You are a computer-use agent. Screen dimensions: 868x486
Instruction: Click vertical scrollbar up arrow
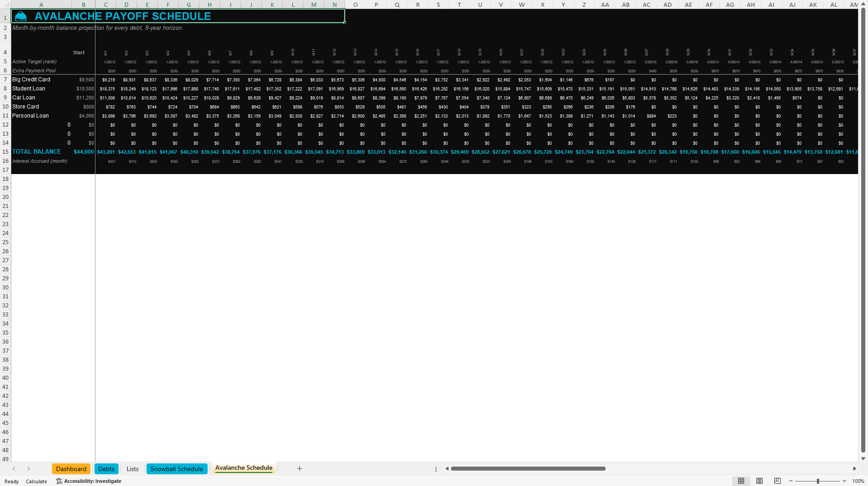tap(863, 4)
